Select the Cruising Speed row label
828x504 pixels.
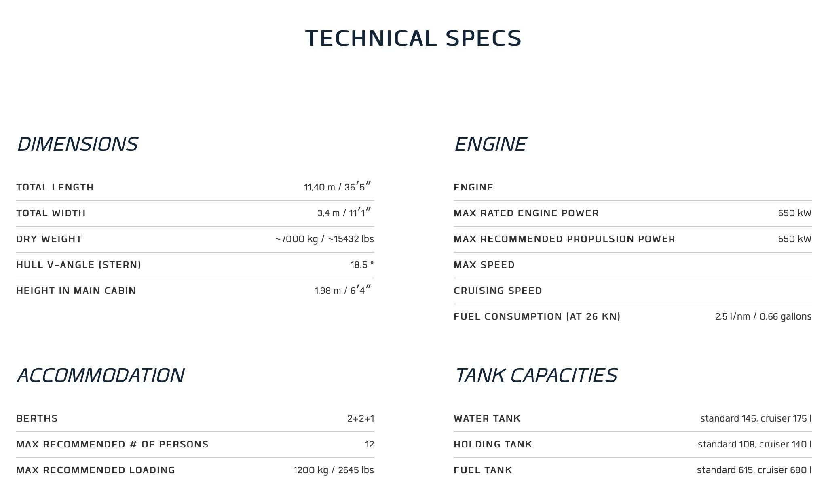(498, 291)
